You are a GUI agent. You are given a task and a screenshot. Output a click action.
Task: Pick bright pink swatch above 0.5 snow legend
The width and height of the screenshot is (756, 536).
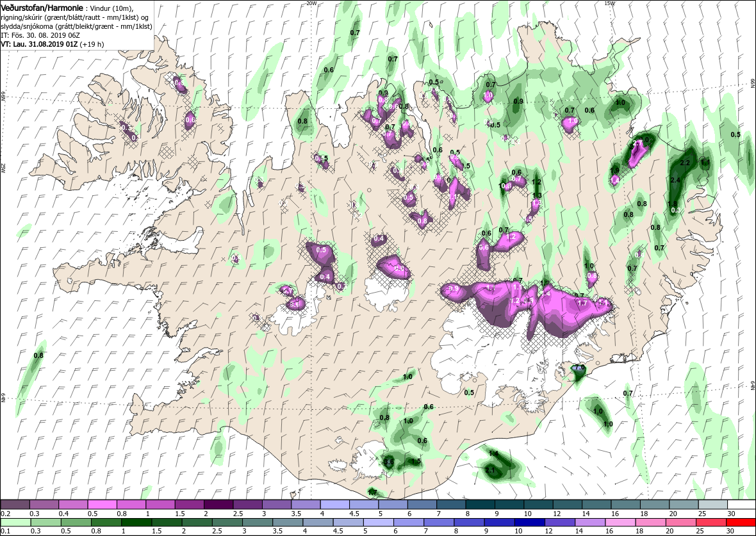(103, 504)
